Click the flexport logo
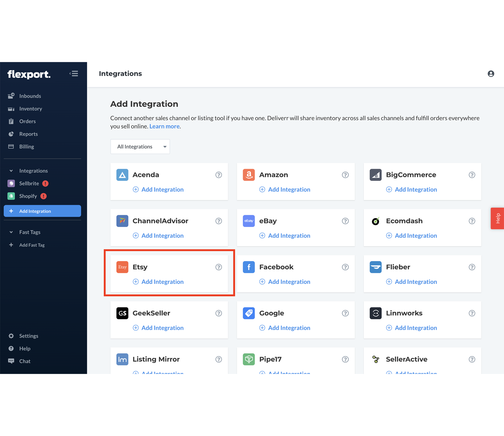504x436 pixels. point(29,74)
